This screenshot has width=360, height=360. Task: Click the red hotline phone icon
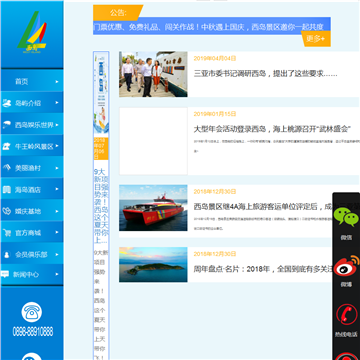[346, 314]
